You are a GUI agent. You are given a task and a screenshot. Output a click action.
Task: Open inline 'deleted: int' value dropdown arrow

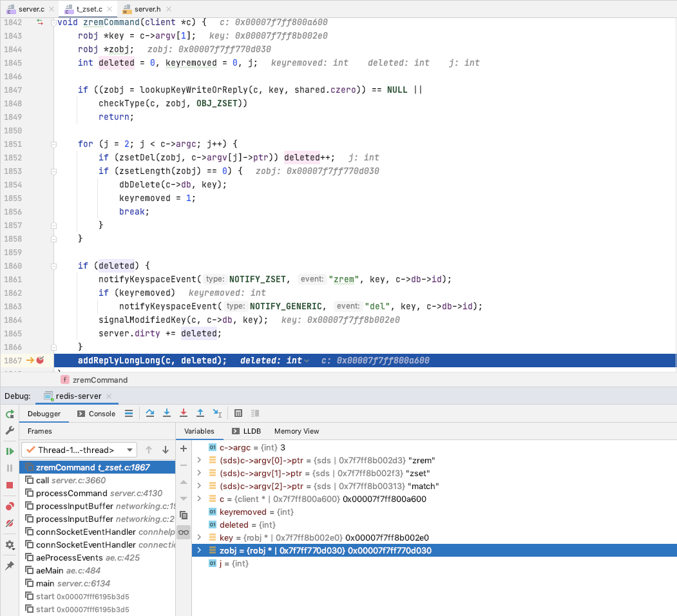(307, 361)
